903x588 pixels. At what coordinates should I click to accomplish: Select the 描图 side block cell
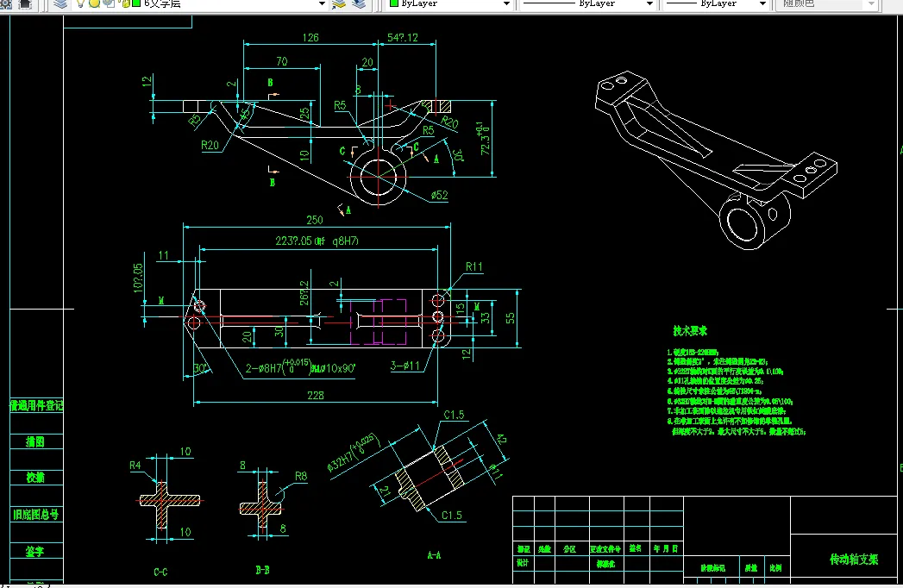click(35, 441)
